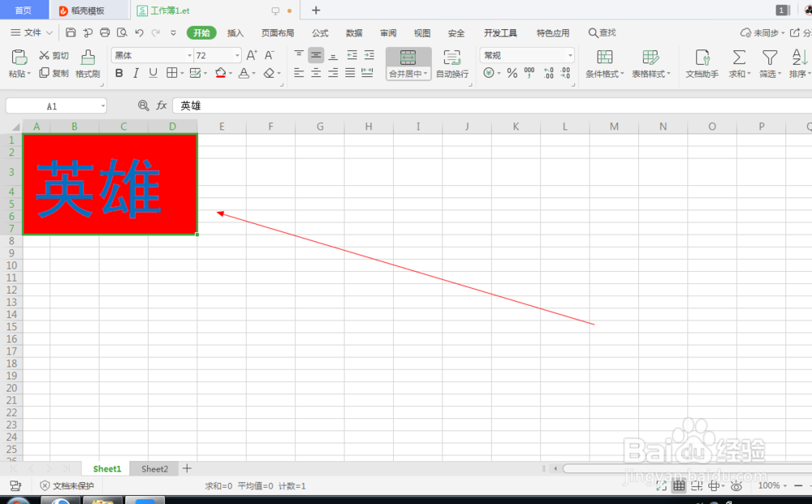Click 文档未保护 in status bar
Image resolution: width=812 pixels, height=504 pixels.
coord(67,486)
